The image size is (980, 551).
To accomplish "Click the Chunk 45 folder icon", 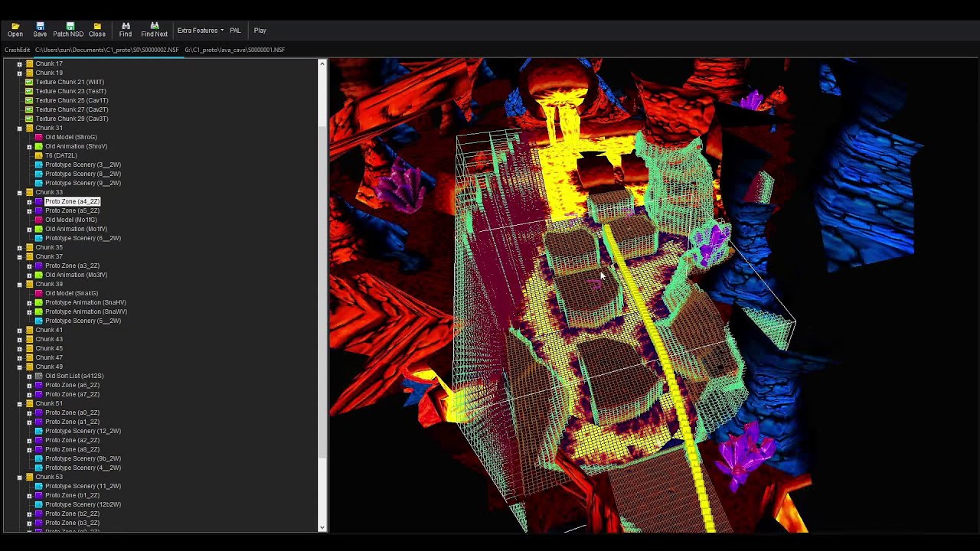I will pyautogui.click(x=29, y=348).
